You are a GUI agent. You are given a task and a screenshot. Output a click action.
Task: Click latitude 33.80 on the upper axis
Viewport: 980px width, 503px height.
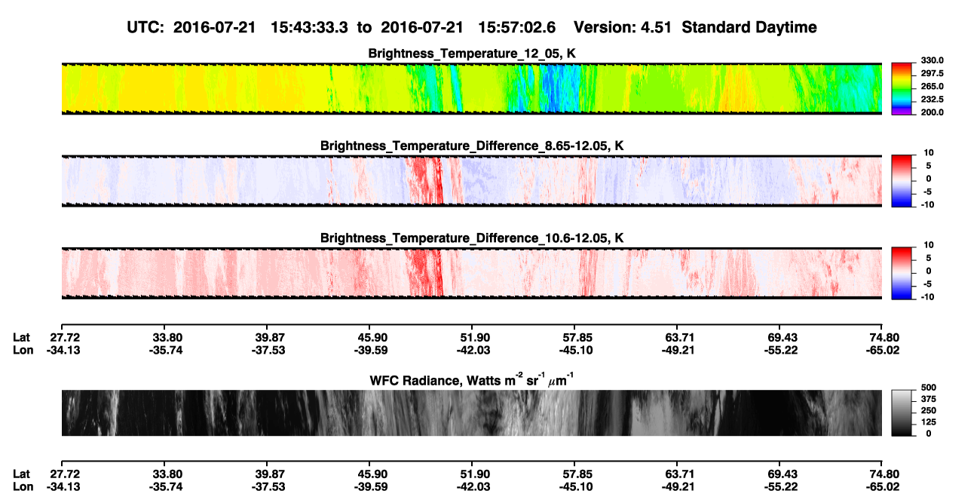164,337
